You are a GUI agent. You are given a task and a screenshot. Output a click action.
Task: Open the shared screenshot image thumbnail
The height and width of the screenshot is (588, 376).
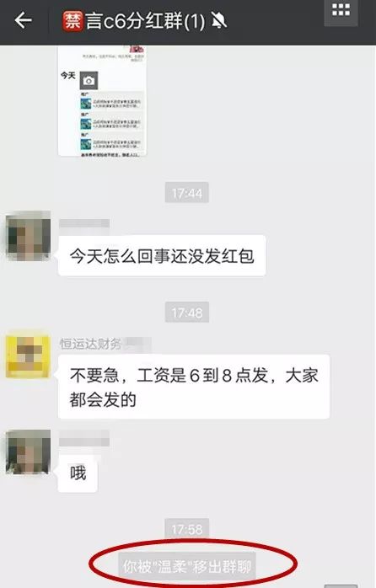point(102,100)
